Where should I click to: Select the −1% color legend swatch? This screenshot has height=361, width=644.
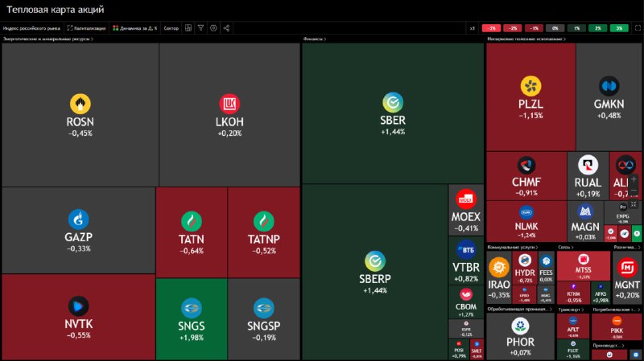pyautogui.click(x=534, y=28)
